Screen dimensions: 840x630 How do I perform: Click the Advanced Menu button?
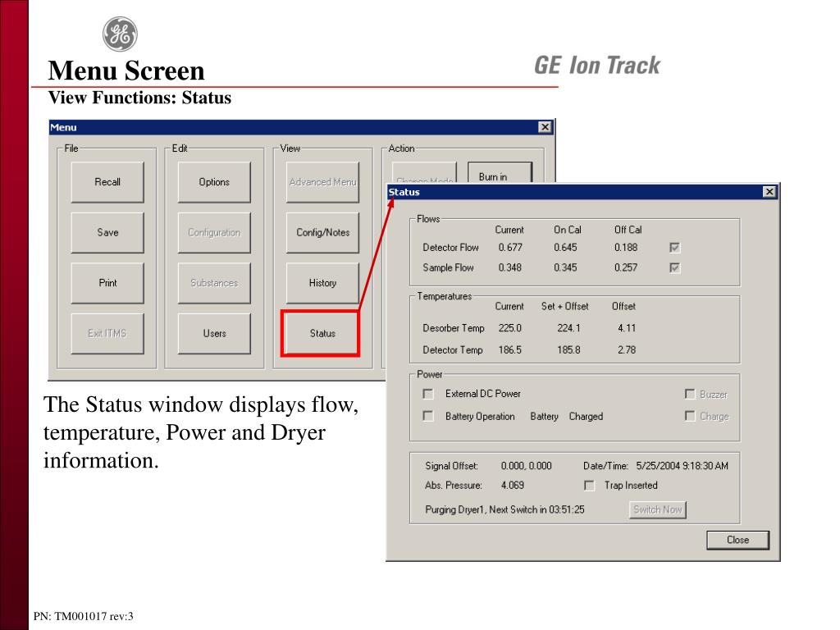pos(322,182)
